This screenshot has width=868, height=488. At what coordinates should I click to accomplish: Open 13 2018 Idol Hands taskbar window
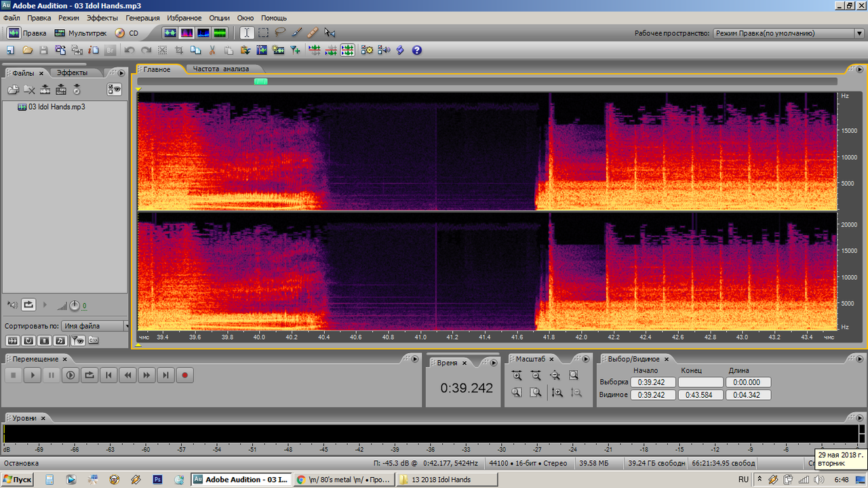(447, 479)
